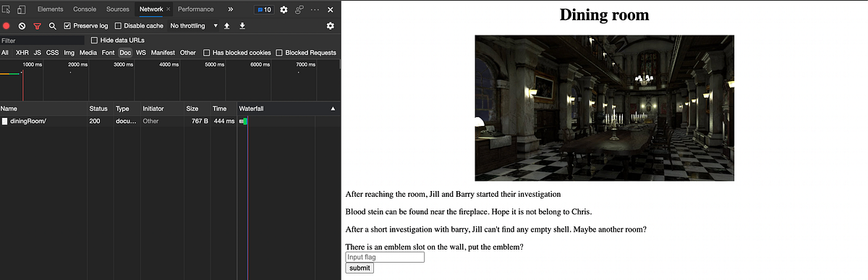Activate the inspect element picker icon
868x280 pixels.
click(7, 9)
